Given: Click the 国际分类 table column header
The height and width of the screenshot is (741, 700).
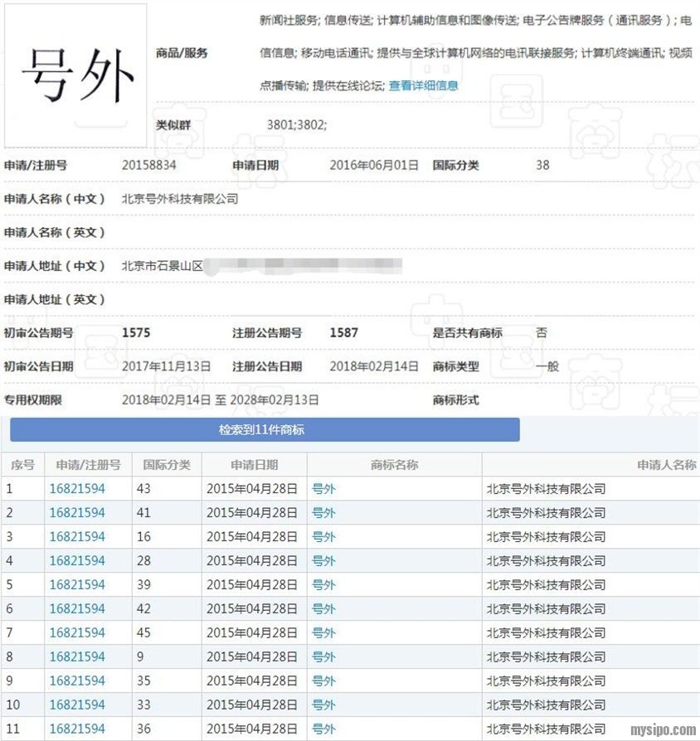Looking at the screenshot, I should 167,465.
